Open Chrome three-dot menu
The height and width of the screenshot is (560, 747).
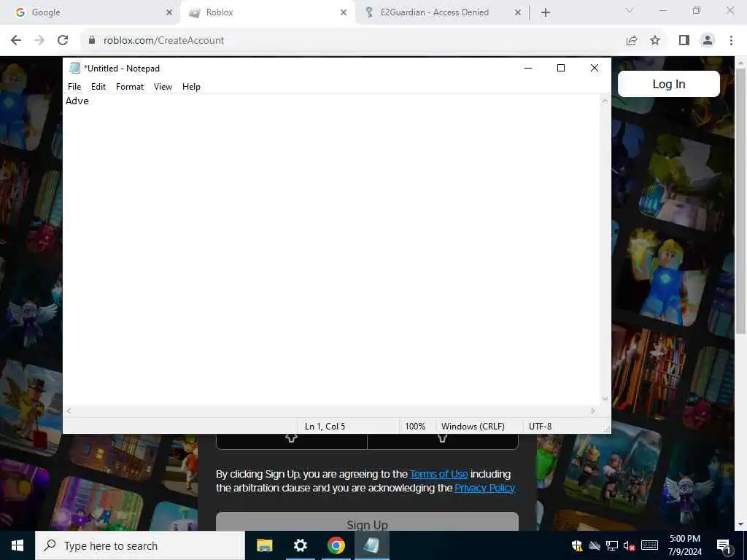[731, 41]
